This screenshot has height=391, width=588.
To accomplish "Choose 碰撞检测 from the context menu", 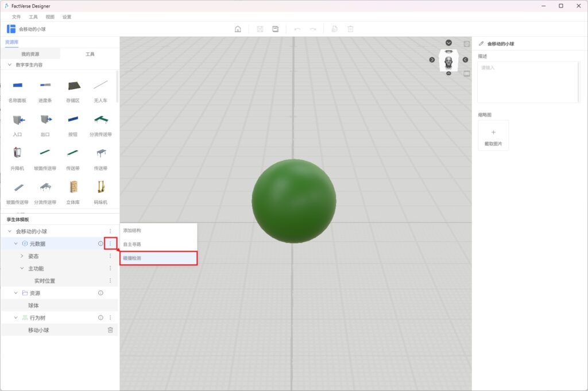I will 158,258.
